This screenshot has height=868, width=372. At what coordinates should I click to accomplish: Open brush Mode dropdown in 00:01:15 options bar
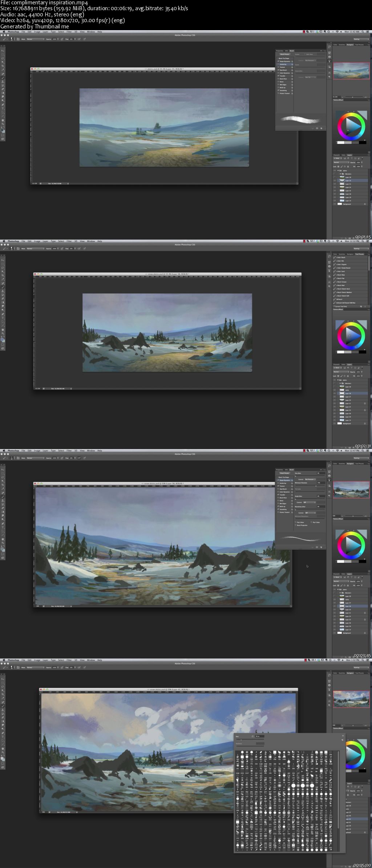tap(35, 39)
